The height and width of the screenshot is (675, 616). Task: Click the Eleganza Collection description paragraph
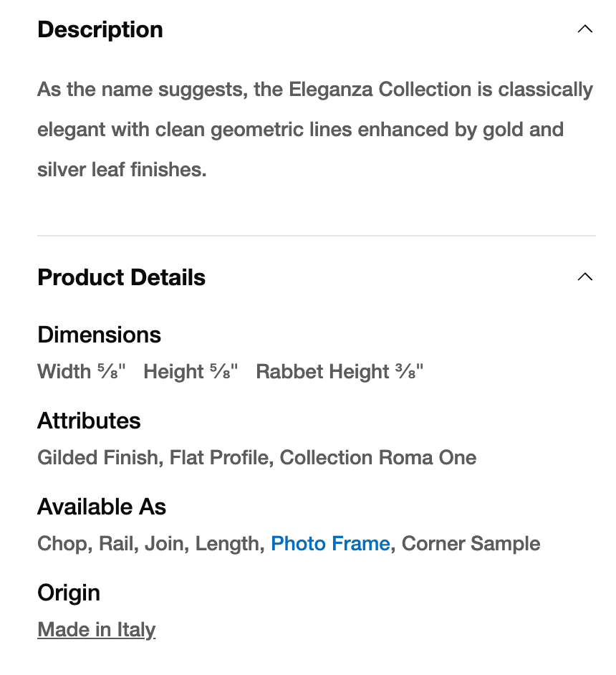(315, 130)
